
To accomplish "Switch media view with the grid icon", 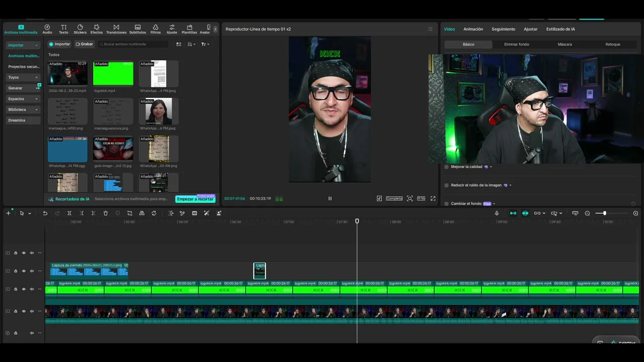I will pyautogui.click(x=179, y=44).
